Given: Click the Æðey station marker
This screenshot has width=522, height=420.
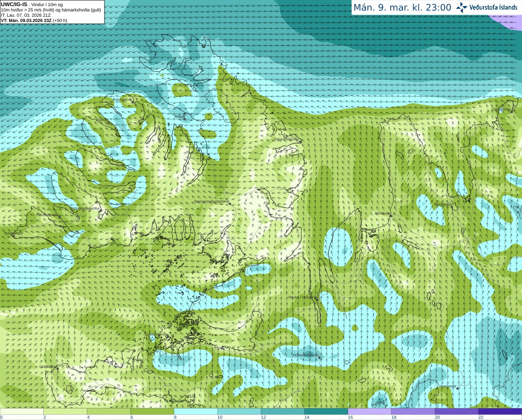Looking at the screenshot, I should pyautogui.click(x=184, y=119).
